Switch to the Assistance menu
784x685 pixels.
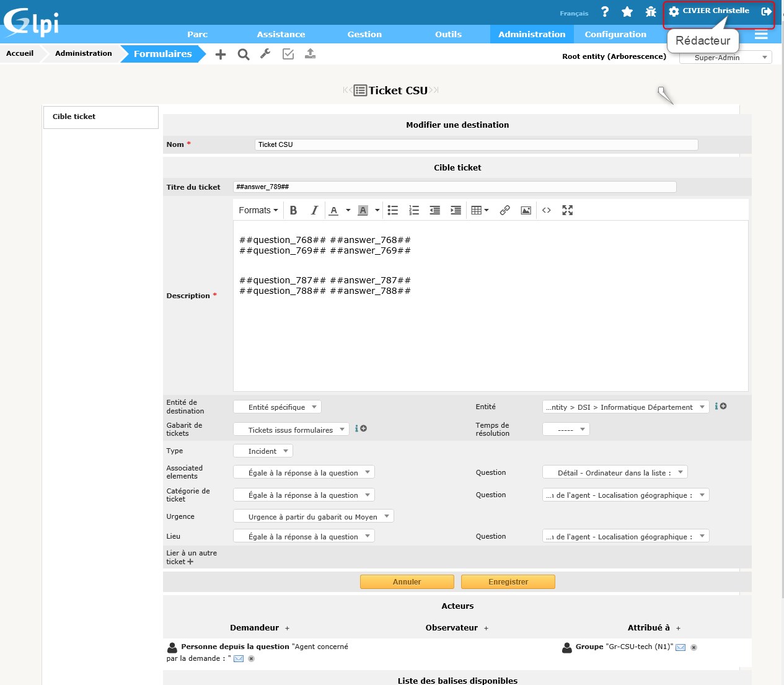(281, 34)
